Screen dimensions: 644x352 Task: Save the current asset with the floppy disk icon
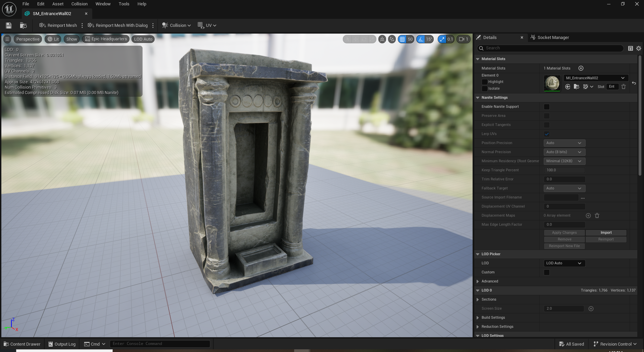coord(9,26)
